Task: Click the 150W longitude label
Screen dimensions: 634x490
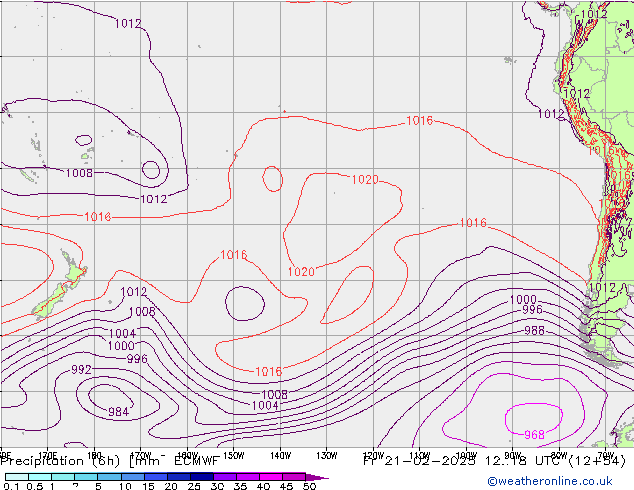Action: pos(233,456)
